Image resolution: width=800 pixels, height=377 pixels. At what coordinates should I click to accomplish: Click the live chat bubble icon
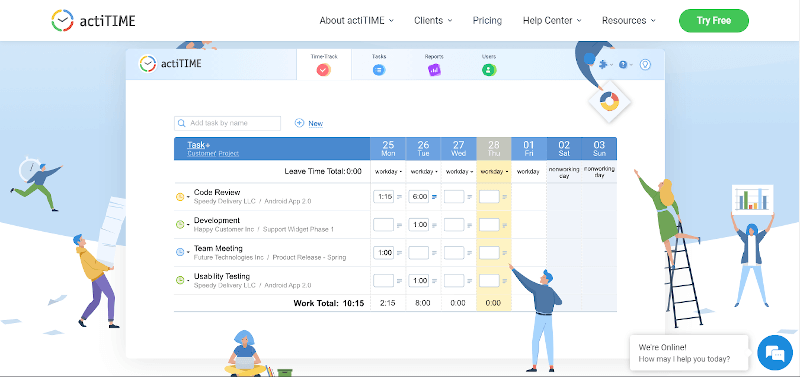(774, 353)
